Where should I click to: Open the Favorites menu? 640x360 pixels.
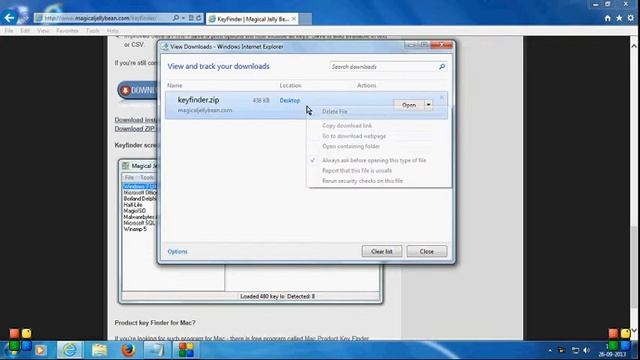click(67, 31)
